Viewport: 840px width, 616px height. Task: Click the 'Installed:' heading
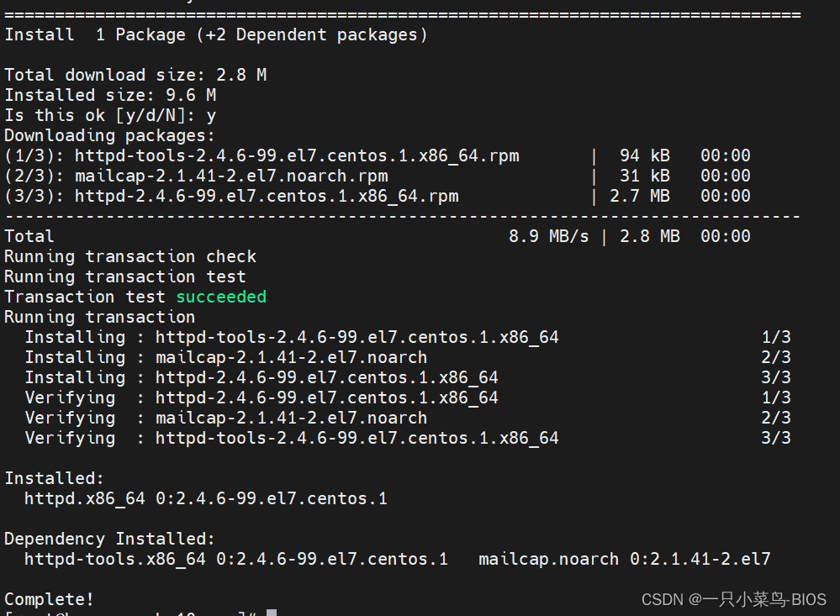[54, 478]
